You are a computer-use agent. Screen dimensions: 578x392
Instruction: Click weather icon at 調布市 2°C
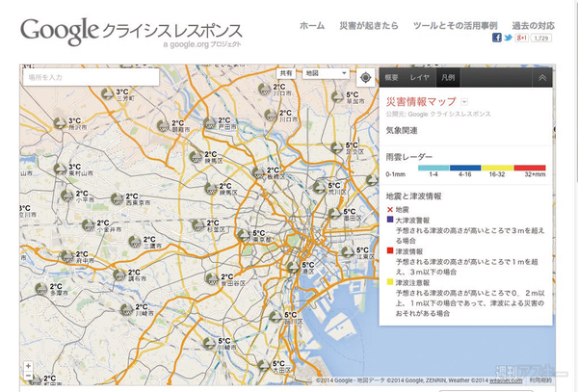[119, 274]
